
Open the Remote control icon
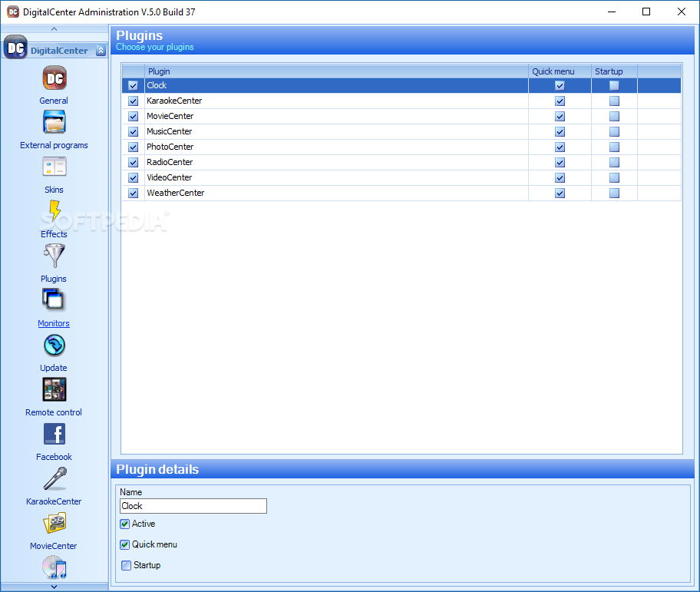click(54, 389)
